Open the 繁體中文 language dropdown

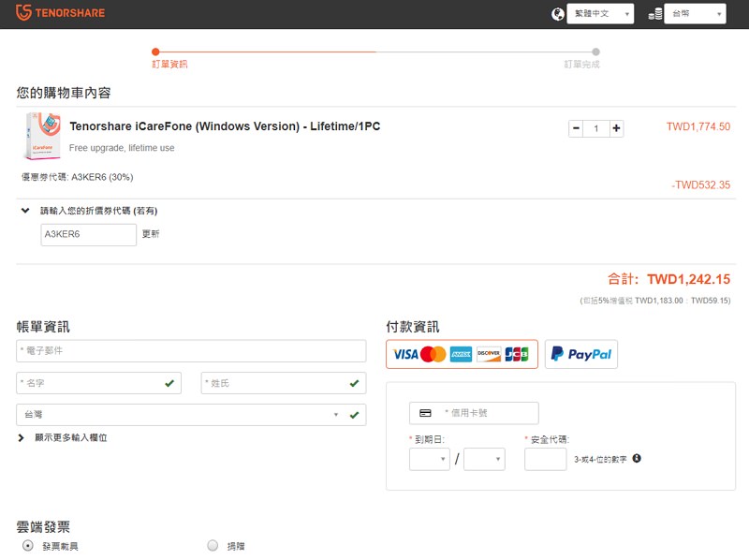(600, 13)
